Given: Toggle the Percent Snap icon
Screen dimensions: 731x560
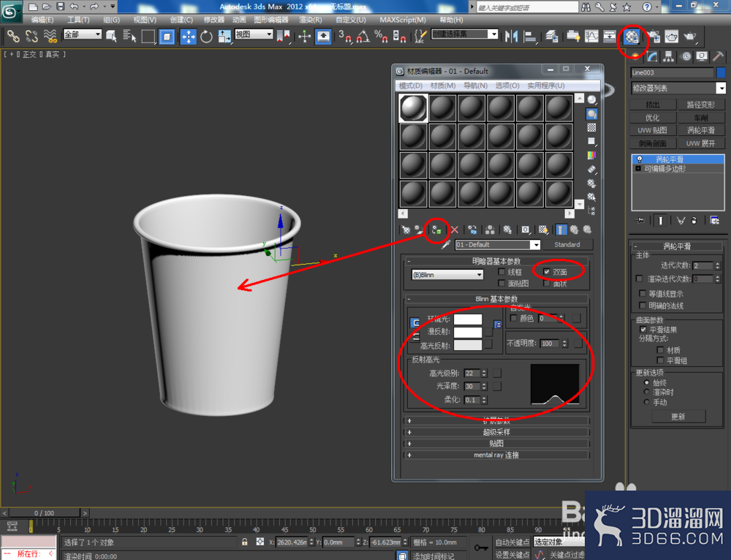Looking at the screenshot, I should pos(381,37).
